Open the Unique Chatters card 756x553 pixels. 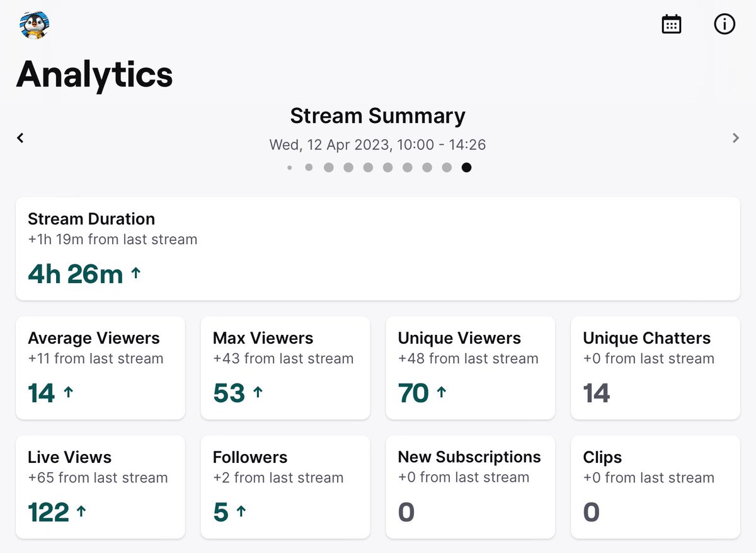click(x=655, y=368)
